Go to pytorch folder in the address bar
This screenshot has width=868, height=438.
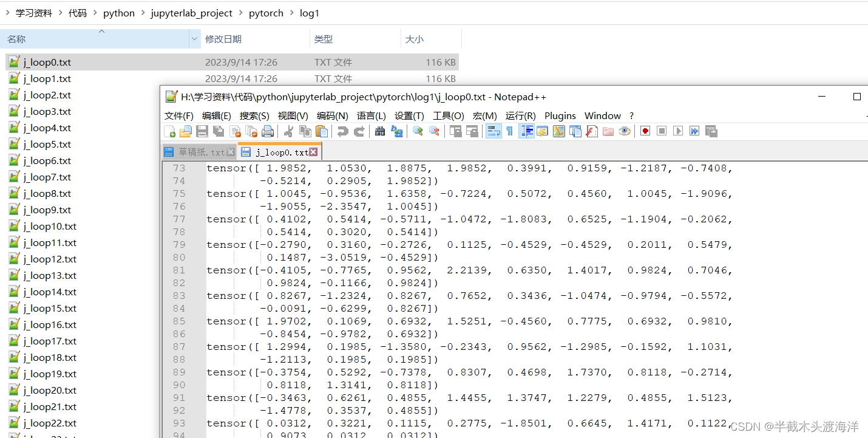point(266,13)
